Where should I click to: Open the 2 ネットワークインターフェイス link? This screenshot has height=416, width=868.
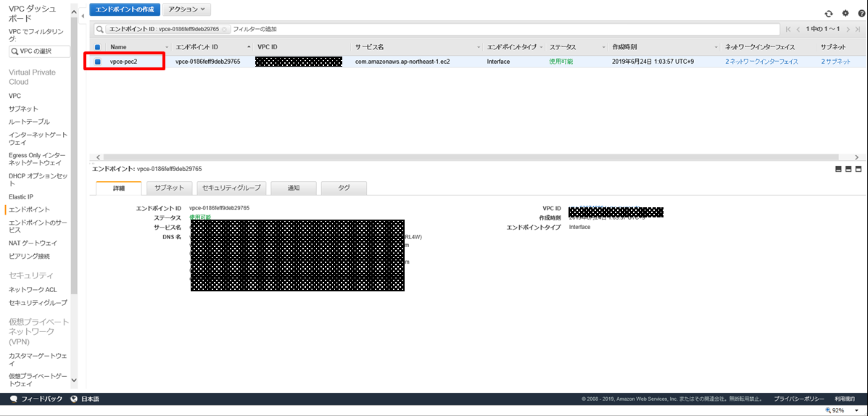[x=761, y=62]
